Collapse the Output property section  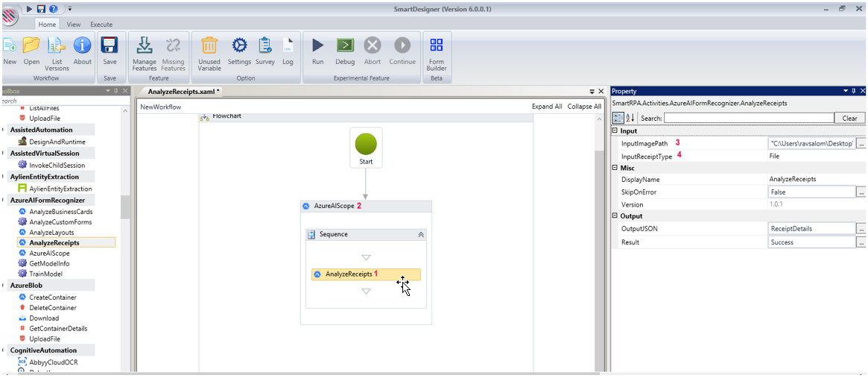pyautogui.click(x=615, y=216)
